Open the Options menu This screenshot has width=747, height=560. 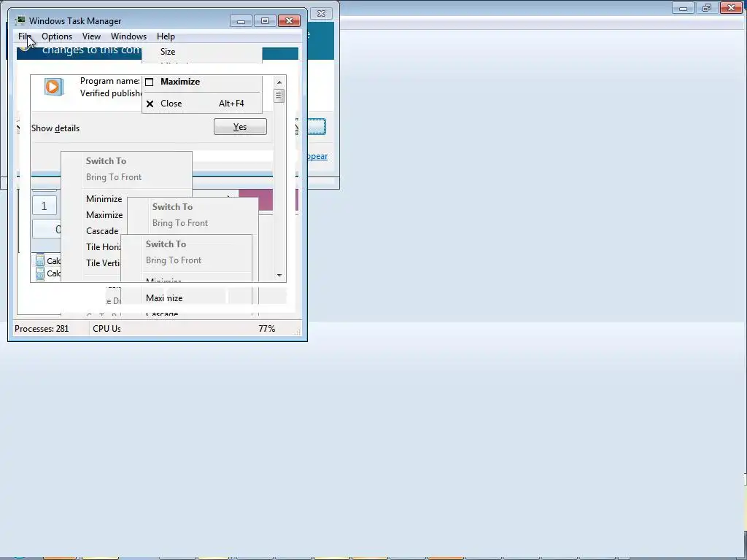(x=57, y=36)
